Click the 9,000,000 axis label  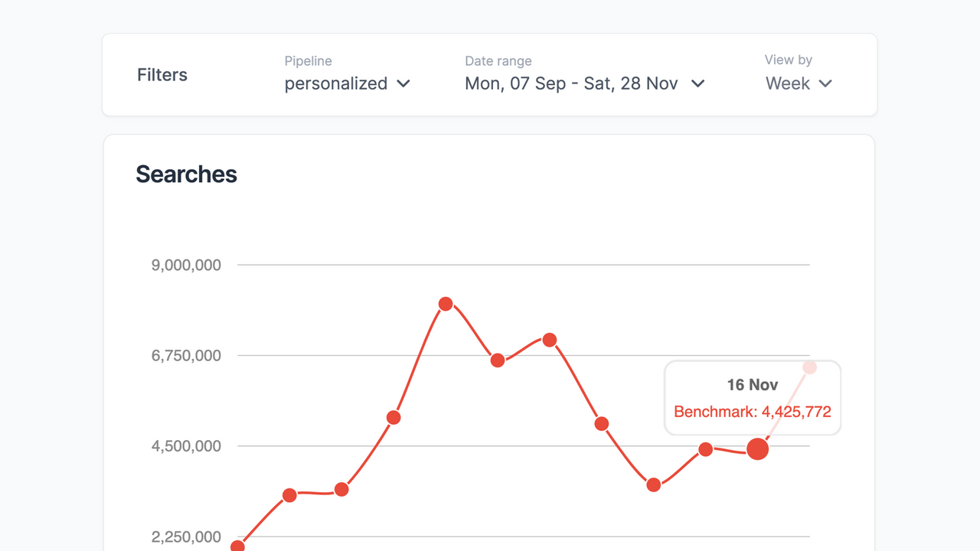pyautogui.click(x=186, y=265)
